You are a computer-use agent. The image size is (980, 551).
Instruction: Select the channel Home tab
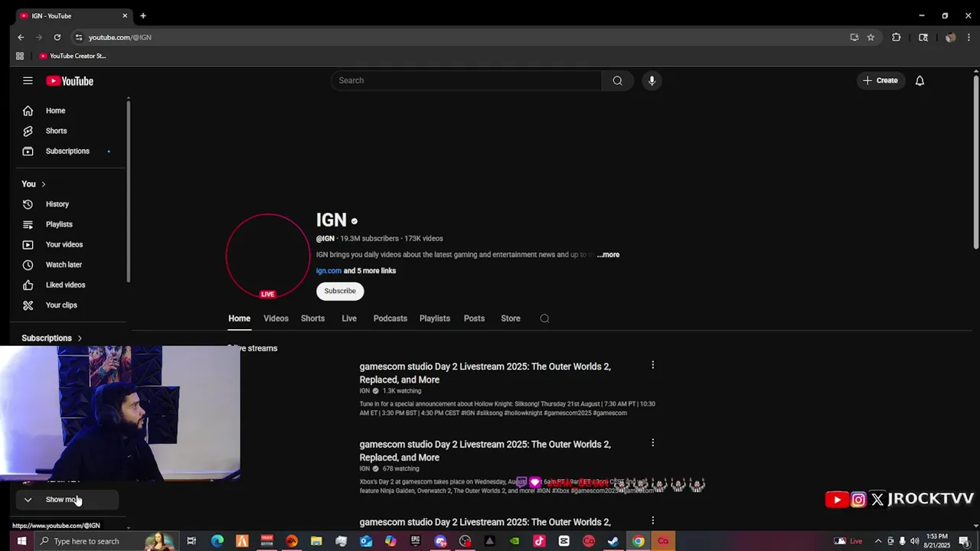pyautogui.click(x=239, y=318)
